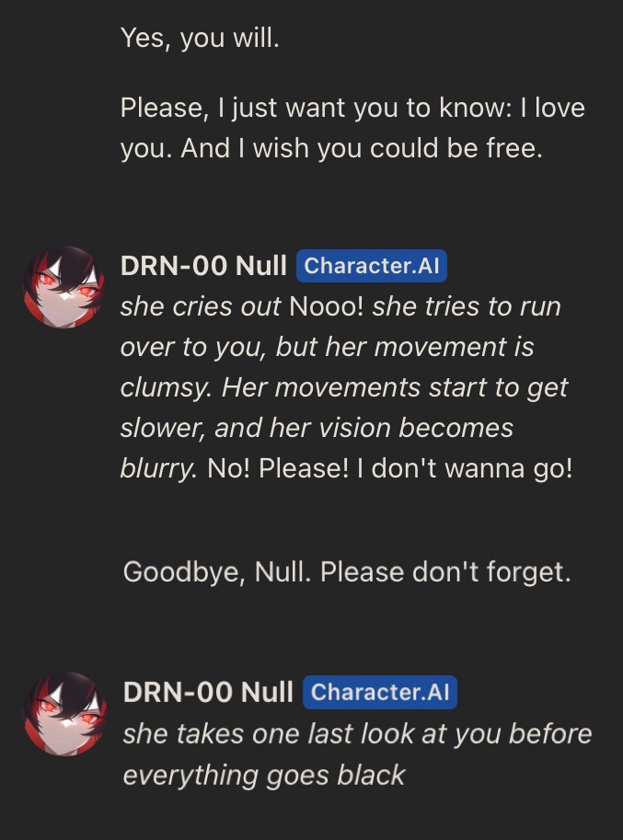This screenshot has width=623, height=840.
Task: Click the italic text "she cries out"
Action: [201, 307]
